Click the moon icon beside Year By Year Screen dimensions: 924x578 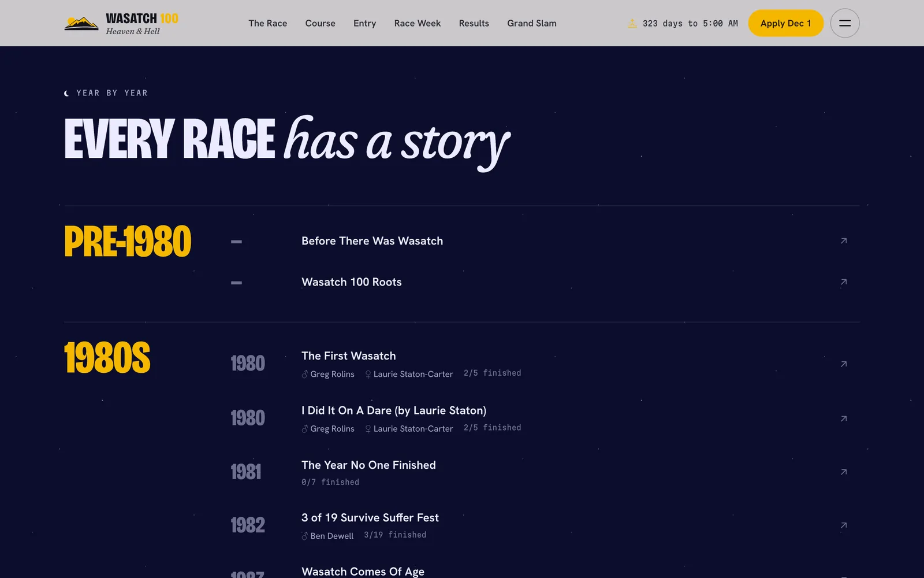click(x=67, y=93)
